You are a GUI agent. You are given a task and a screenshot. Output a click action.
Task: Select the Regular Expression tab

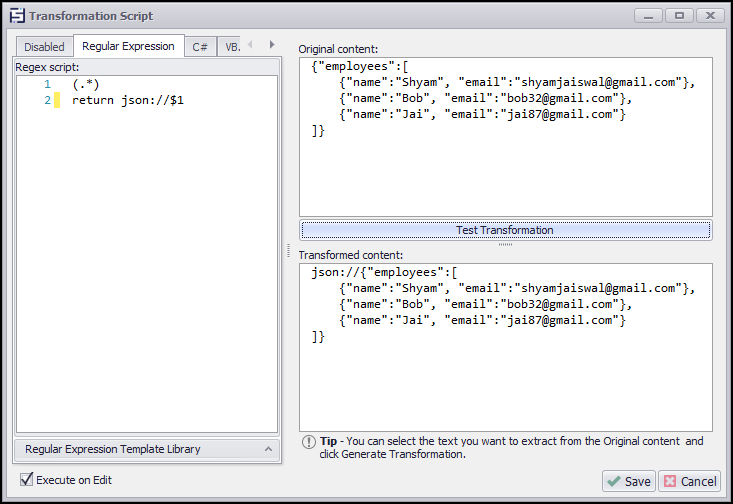(x=128, y=46)
